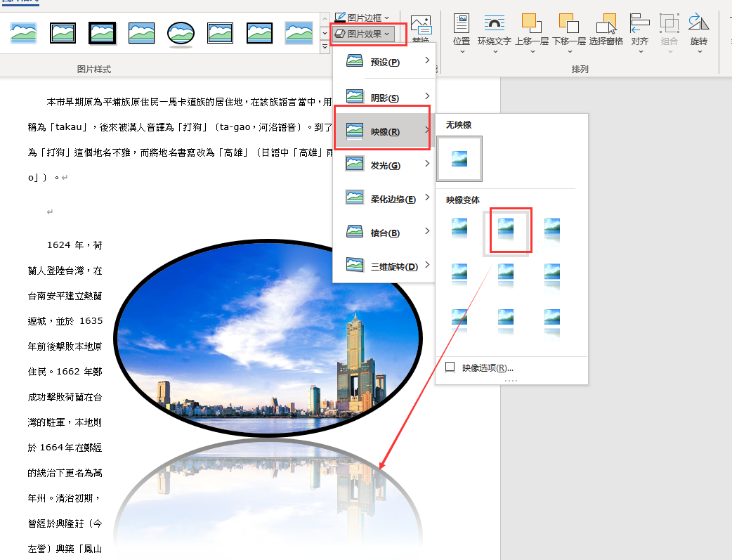Select the highlighted reflection variant thumbnail
This screenshot has width=732, height=560.
click(509, 230)
